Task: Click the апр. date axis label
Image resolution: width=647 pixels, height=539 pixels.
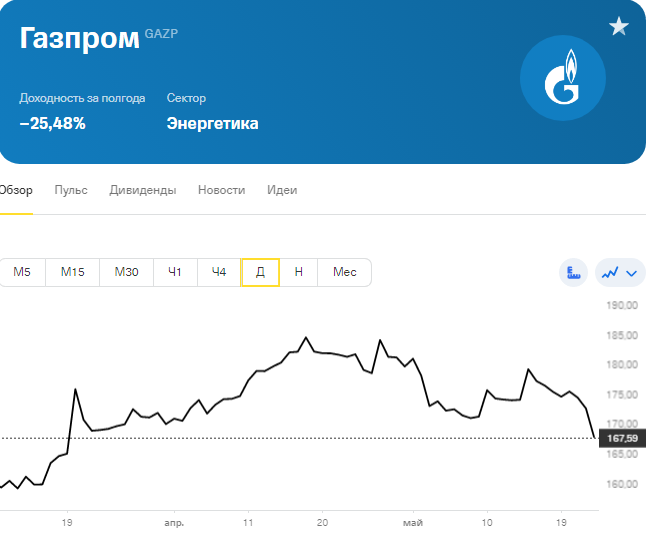Action: click(174, 523)
